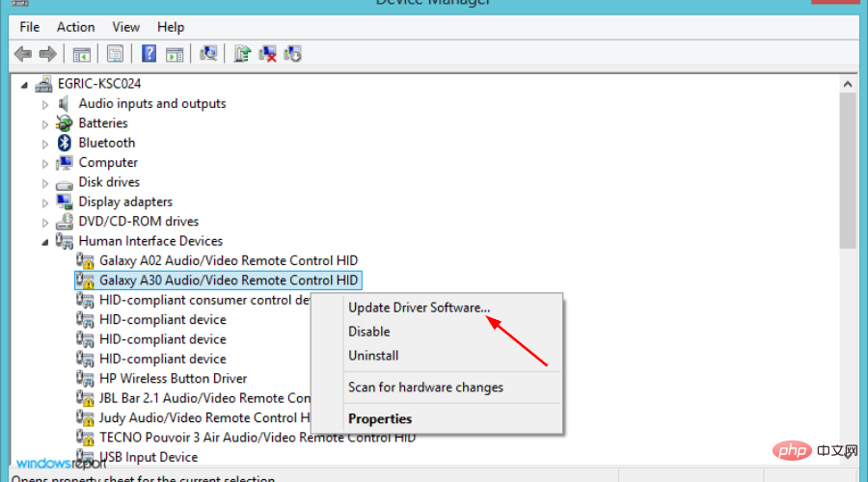The image size is (868, 482).
Task: Expand the Bluetooth category
Action: pos(45,144)
